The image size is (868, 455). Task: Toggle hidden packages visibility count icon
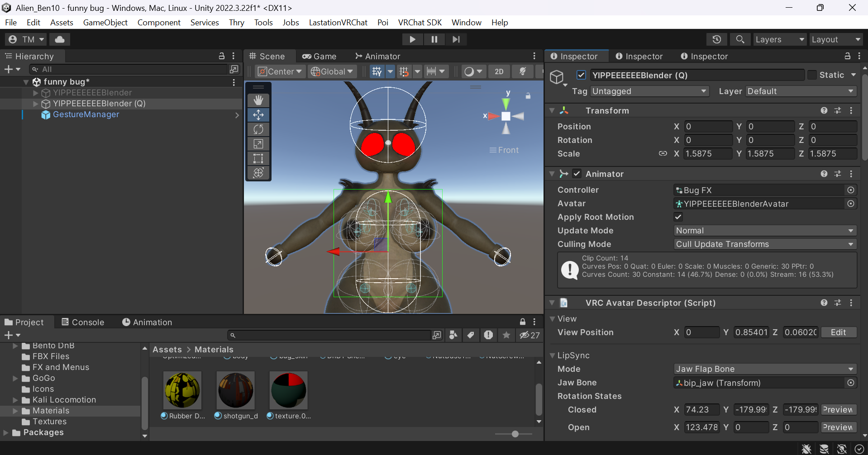click(x=529, y=335)
